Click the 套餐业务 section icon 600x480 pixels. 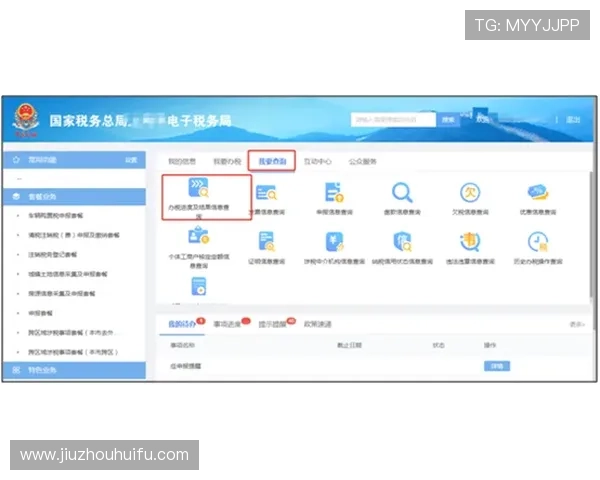point(16,196)
